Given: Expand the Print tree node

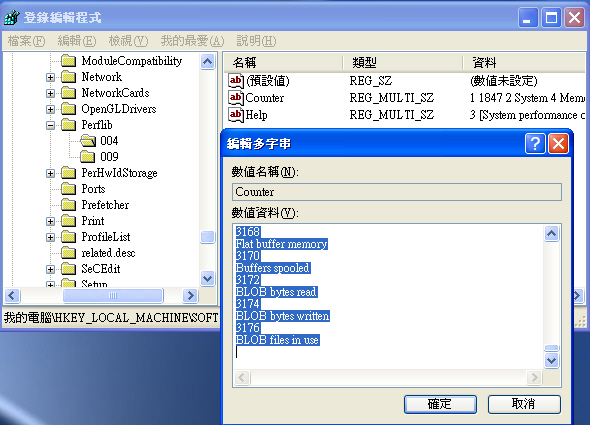Looking at the screenshot, I should [x=50, y=221].
